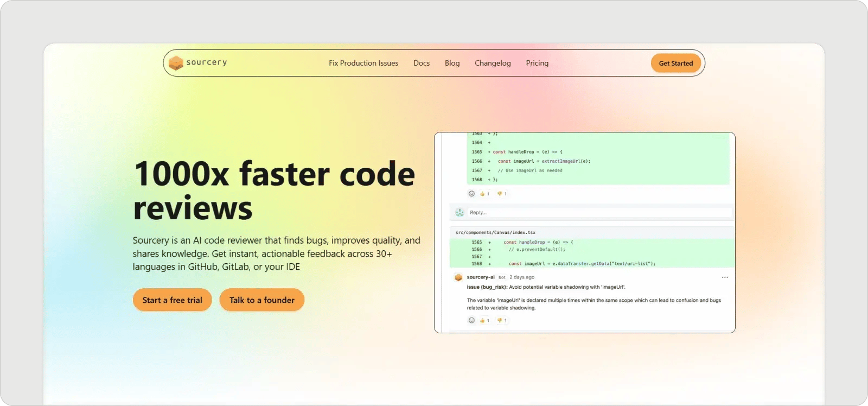Image resolution: width=868 pixels, height=406 pixels.
Task: Add emoji reaction below variable shadowing comment
Action: click(x=471, y=320)
